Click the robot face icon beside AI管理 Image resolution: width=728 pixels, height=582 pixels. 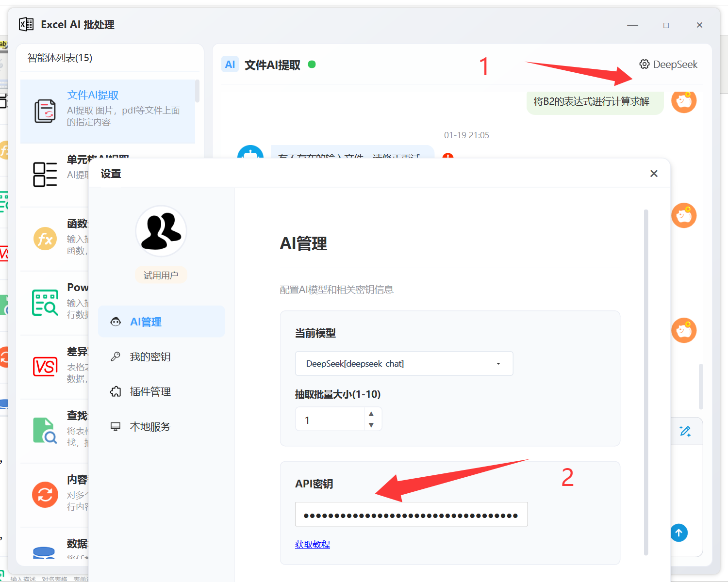point(116,322)
